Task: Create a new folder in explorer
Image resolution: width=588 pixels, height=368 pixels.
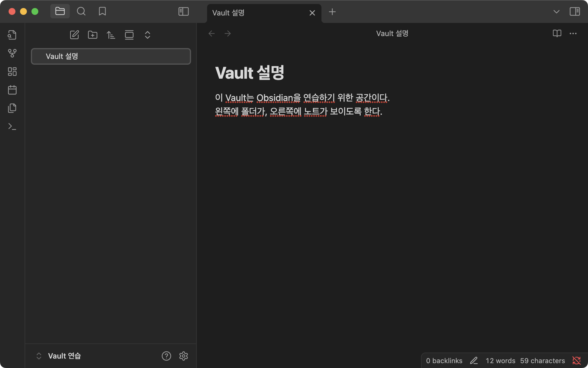Action: [x=93, y=35]
